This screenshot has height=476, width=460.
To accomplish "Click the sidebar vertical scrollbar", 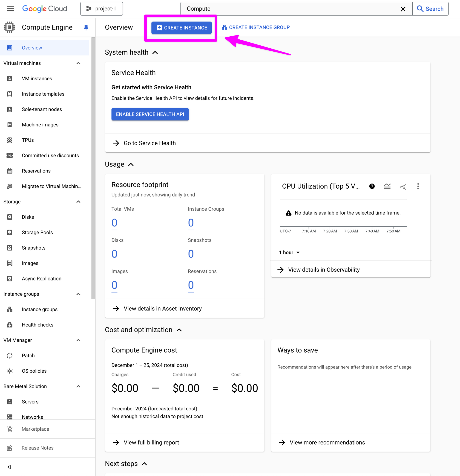I will point(93,168).
